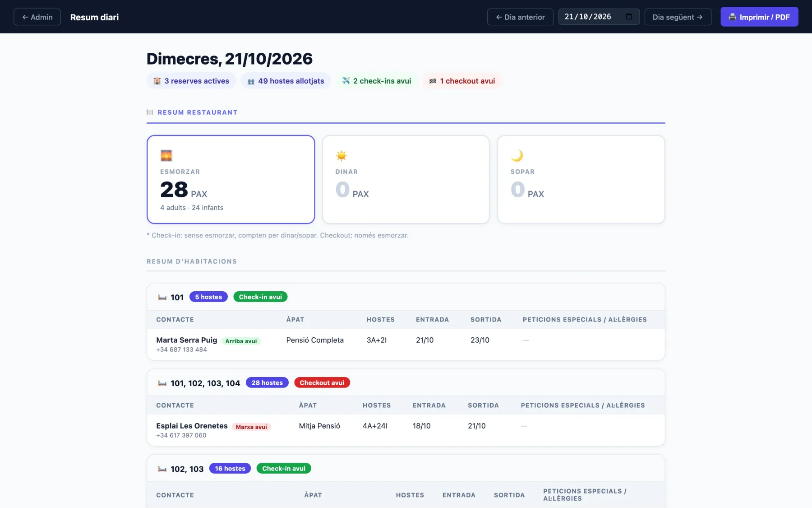Click the "2 check-ins avui" badge text
The height and width of the screenshot is (508, 812).
(382, 81)
